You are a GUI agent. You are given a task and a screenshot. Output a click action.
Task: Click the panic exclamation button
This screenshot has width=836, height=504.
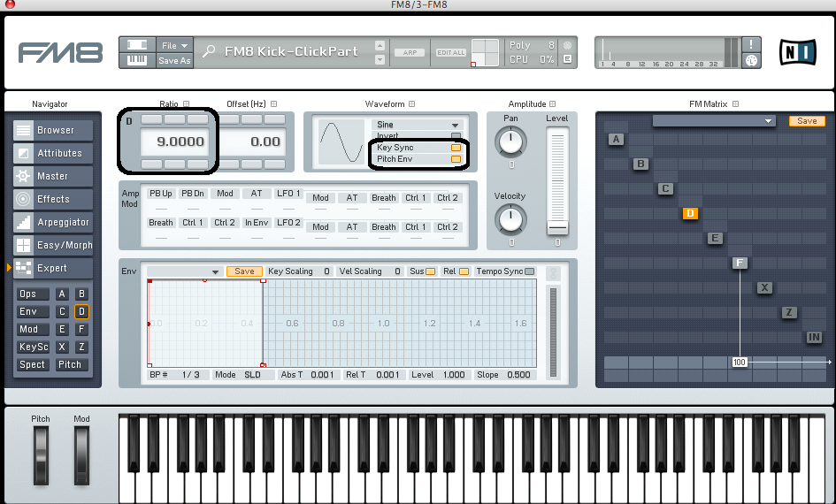751,45
